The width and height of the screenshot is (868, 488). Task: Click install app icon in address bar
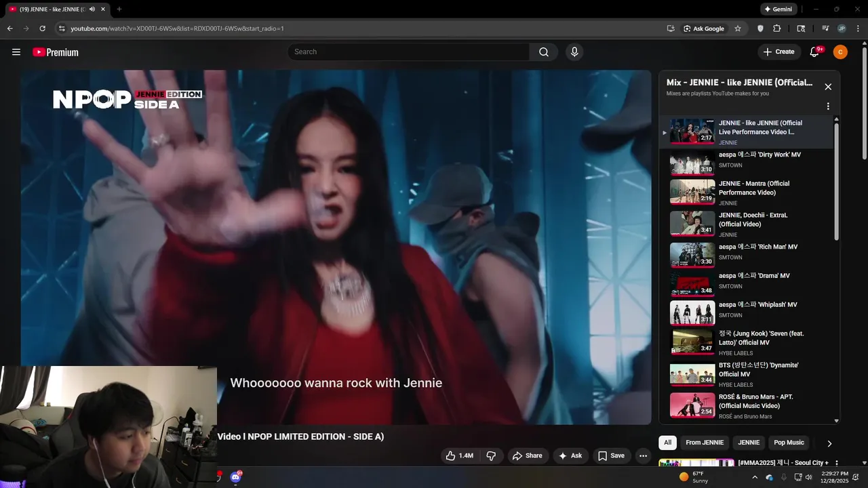pyautogui.click(x=671, y=28)
